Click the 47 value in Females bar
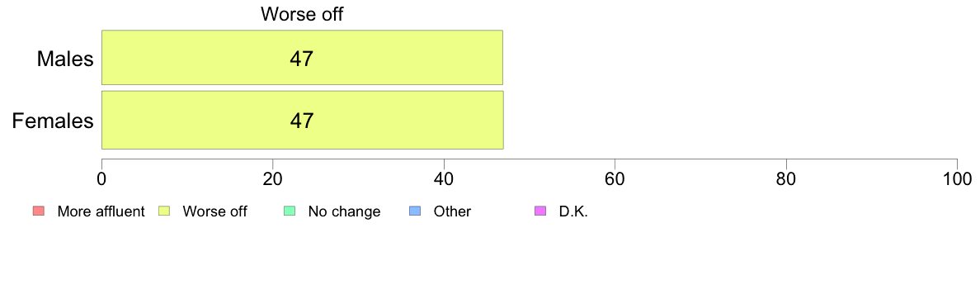 tap(301, 120)
